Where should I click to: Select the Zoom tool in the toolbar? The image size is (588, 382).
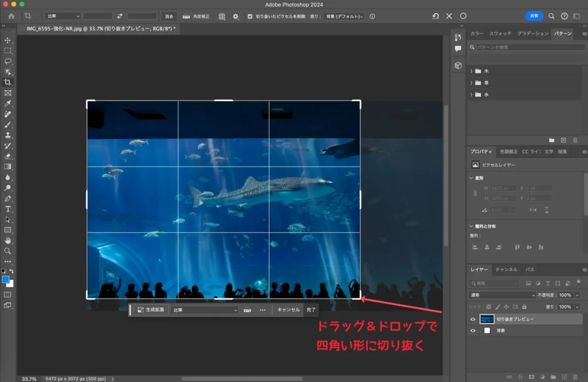point(8,251)
